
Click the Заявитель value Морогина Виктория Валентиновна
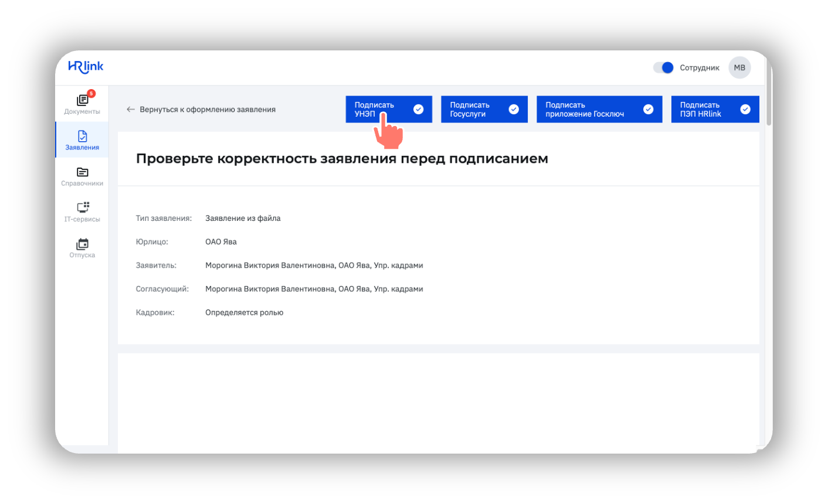[314, 265]
